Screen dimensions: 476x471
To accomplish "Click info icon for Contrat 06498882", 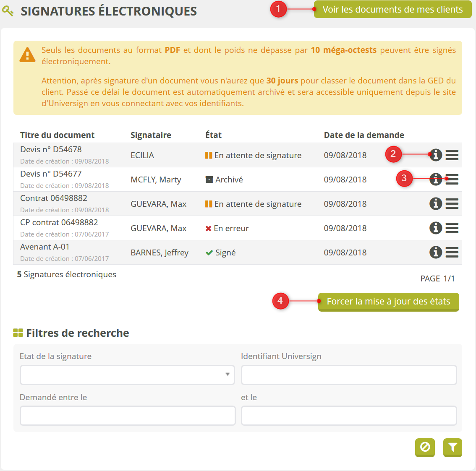I will pyautogui.click(x=436, y=204).
